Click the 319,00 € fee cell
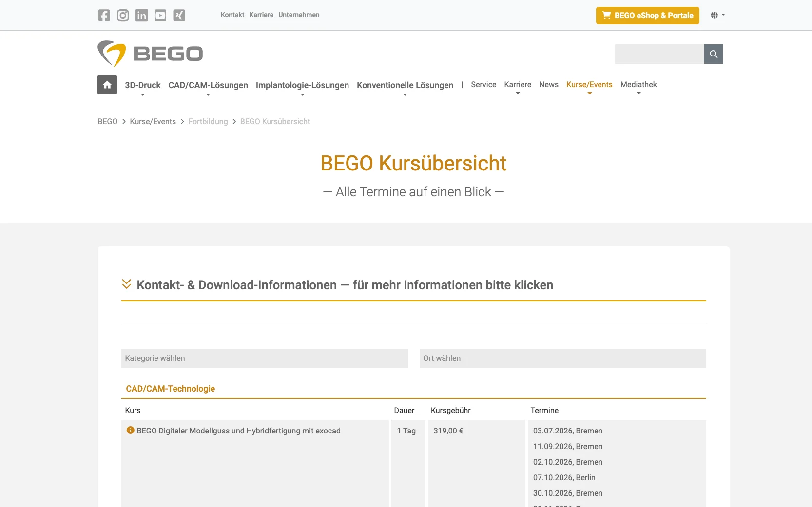The image size is (812, 507). [477, 463]
